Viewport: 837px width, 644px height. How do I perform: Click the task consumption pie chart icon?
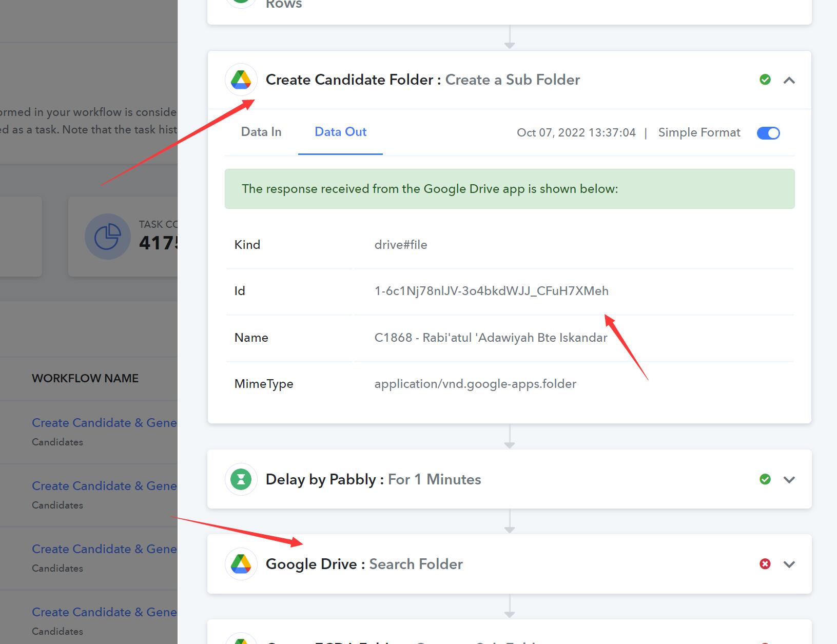click(x=107, y=237)
